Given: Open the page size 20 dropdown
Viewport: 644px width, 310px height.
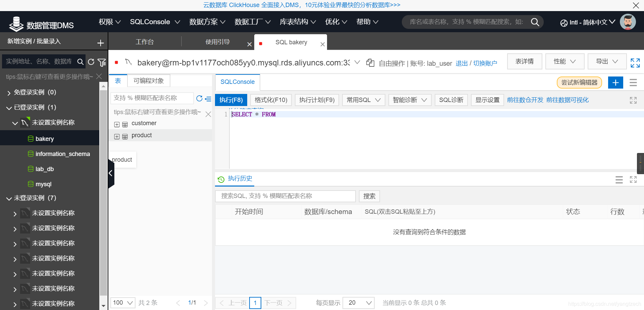Looking at the screenshot, I should 359,303.
